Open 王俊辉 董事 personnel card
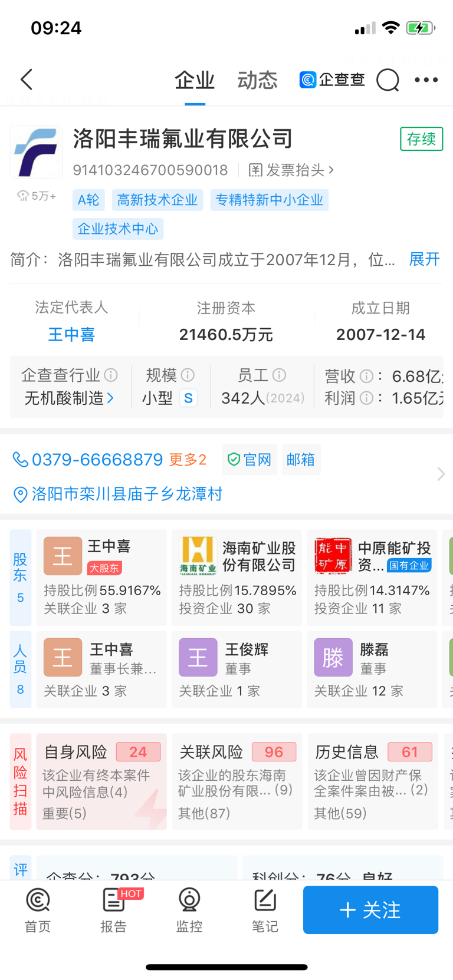 (237, 669)
